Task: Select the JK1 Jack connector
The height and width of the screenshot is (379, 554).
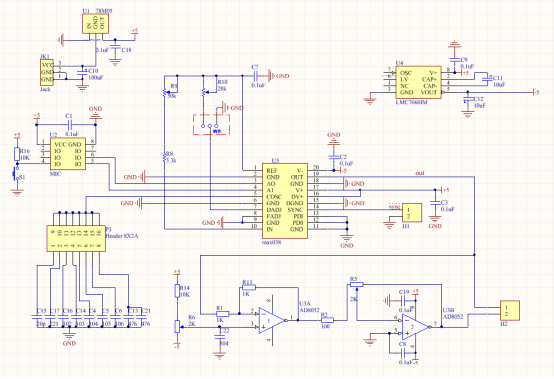Action: tap(47, 72)
